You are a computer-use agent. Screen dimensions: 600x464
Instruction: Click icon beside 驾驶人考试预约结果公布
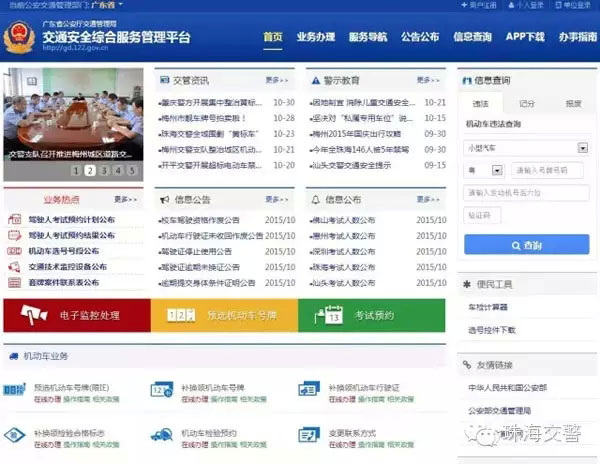click(15, 235)
